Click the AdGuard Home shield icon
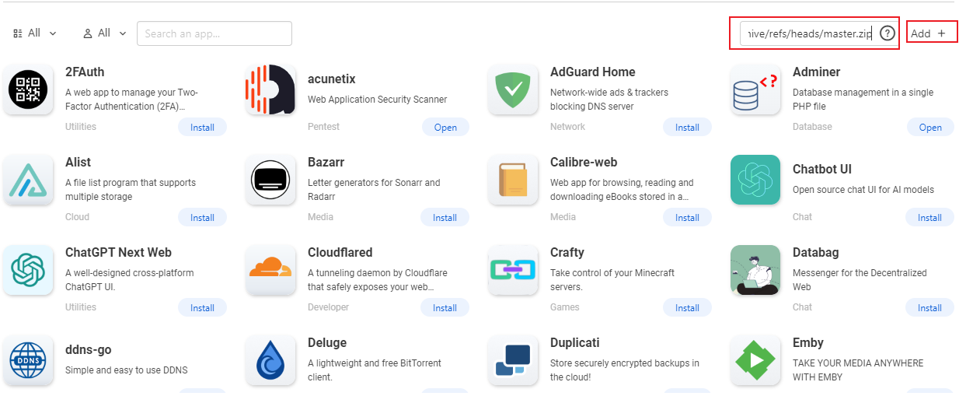Image resolution: width=980 pixels, height=410 pixels. (513, 89)
